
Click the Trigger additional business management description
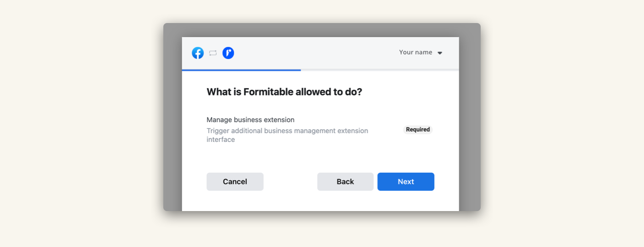pyautogui.click(x=287, y=135)
